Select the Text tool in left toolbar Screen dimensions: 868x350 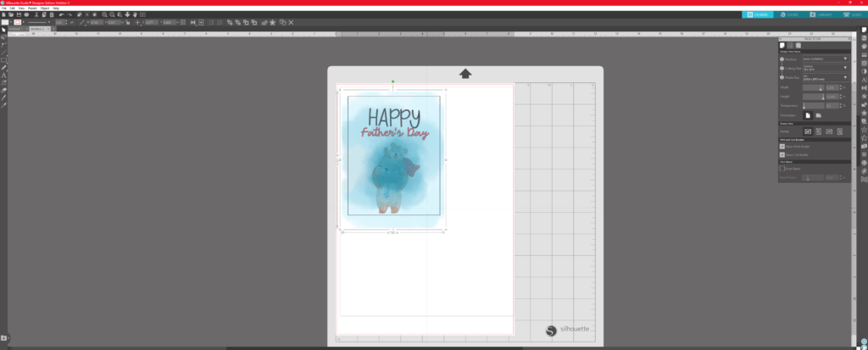click(4, 75)
